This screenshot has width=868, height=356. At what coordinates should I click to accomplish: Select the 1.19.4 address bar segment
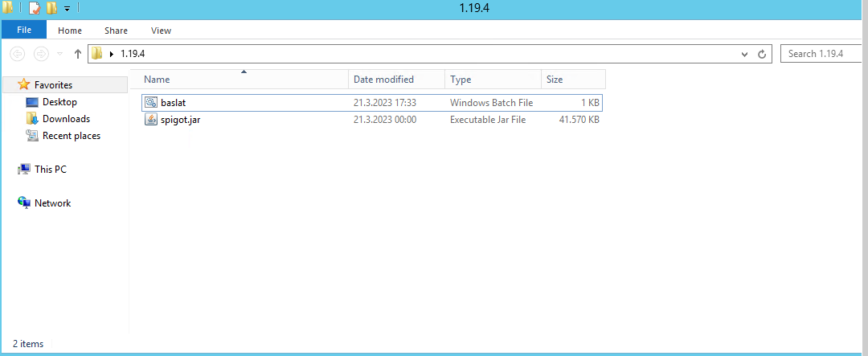(x=133, y=54)
